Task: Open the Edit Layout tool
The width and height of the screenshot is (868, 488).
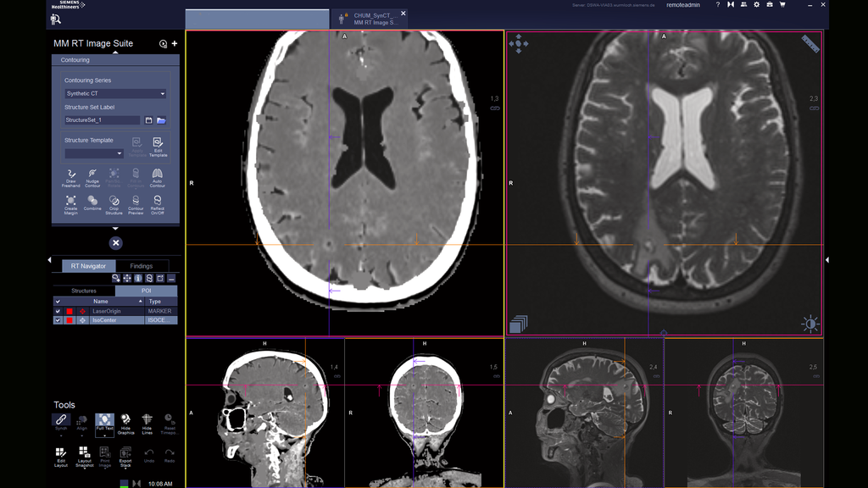Action: [x=61, y=457]
